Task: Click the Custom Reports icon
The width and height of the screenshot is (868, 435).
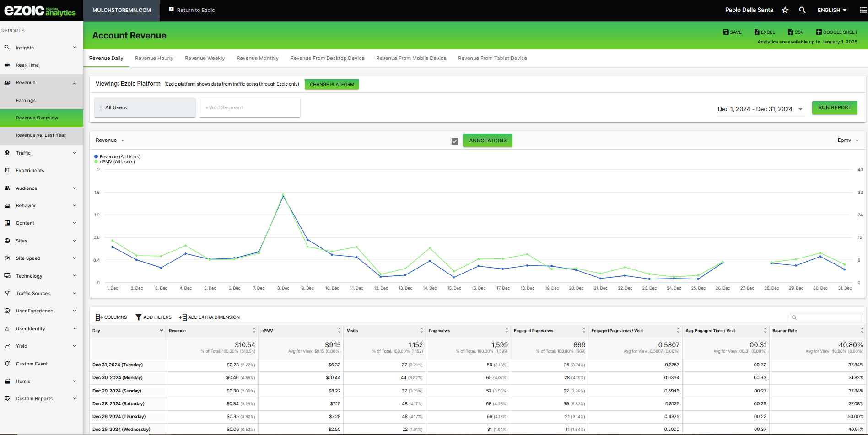Action: coord(7,398)
